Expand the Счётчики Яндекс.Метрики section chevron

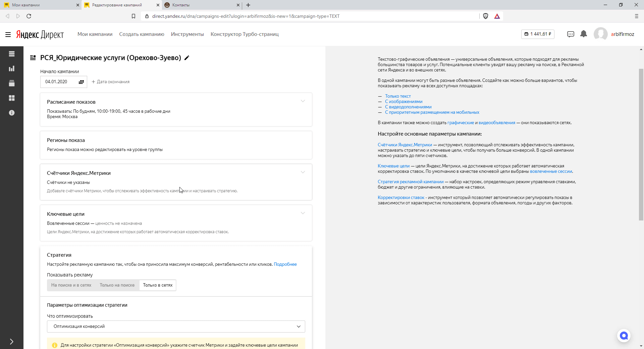click(x=303, y=172)
